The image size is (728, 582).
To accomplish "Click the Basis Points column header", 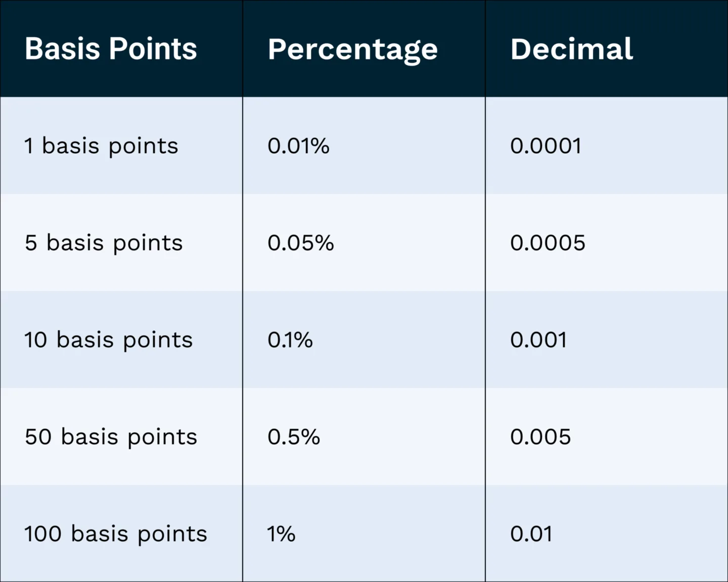I will click(111, 49).
